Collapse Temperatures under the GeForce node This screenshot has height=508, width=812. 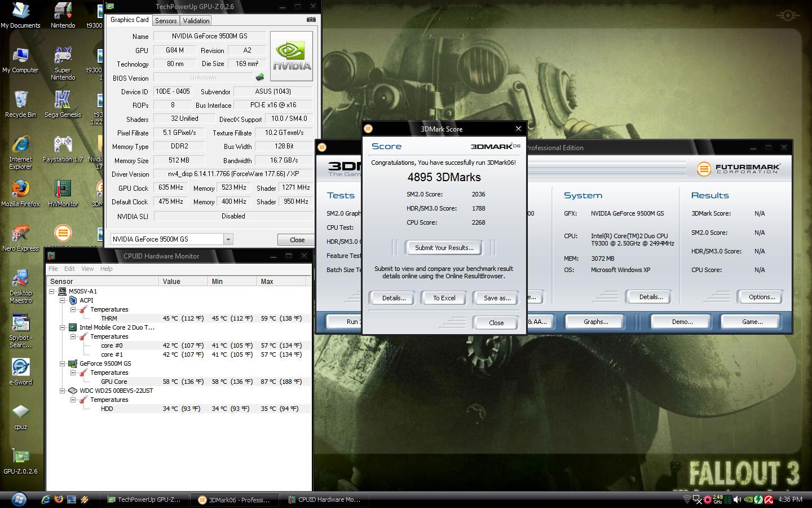pyautogui.click(x=73, y=373)
